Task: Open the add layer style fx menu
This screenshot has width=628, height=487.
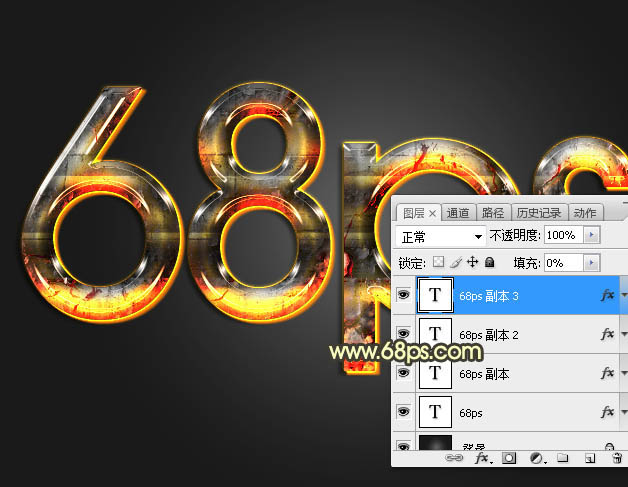Action: [483, 458]
